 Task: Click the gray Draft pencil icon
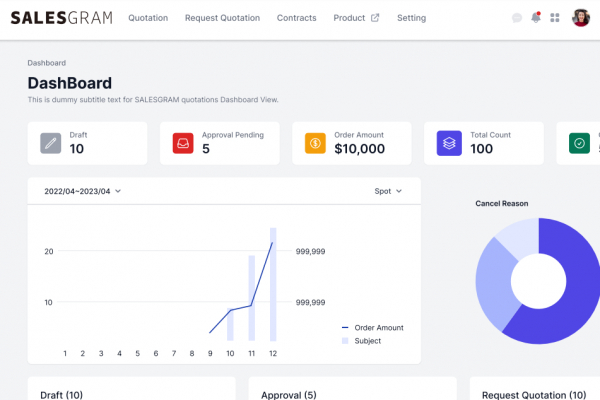coord(51,143)
